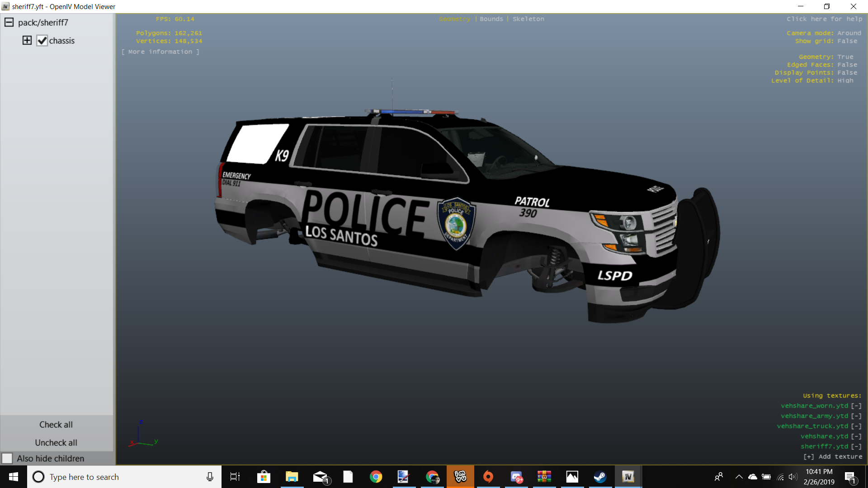Open the WinRAR taskbar icon
Viewport: 868px width, 488px height.
544,477
